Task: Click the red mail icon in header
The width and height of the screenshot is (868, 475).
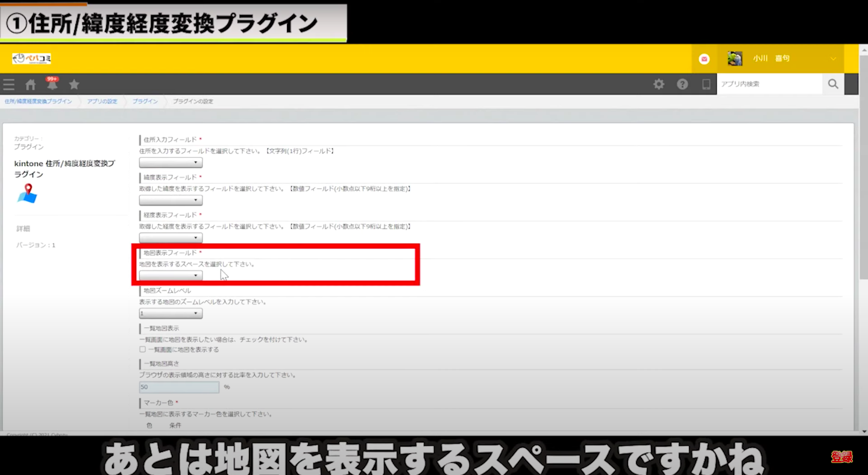Action: tap(704, 58)
